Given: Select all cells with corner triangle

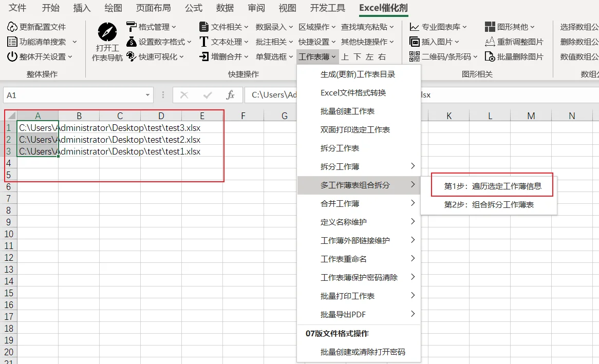Looking at the screenshot, I should [11, 116].
